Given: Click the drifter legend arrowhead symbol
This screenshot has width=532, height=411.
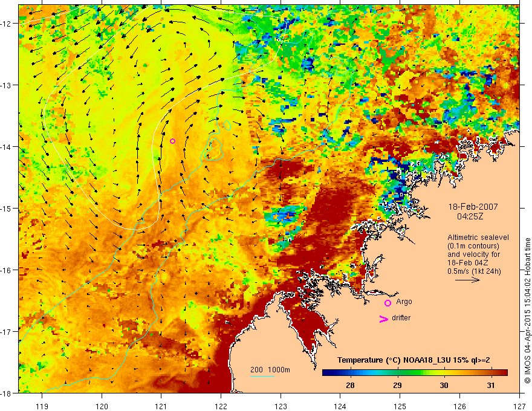Looking at the screenshot, I should [383, 319].
